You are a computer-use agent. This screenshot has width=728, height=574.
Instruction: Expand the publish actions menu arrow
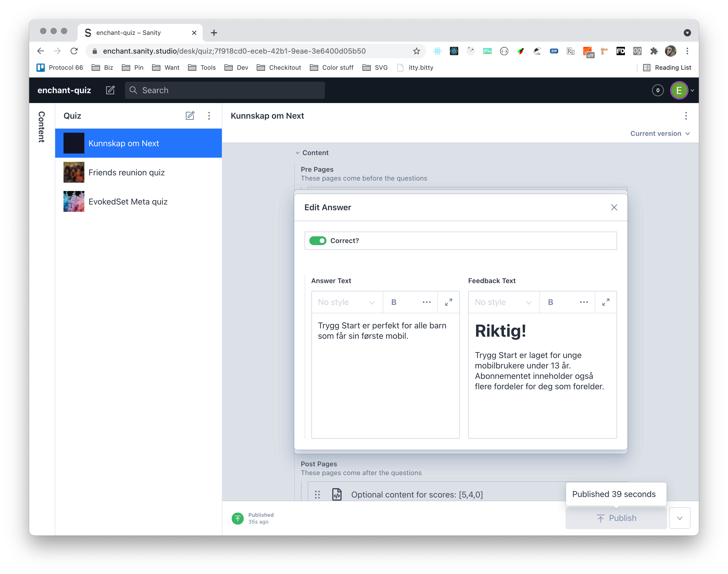point(680,518)
